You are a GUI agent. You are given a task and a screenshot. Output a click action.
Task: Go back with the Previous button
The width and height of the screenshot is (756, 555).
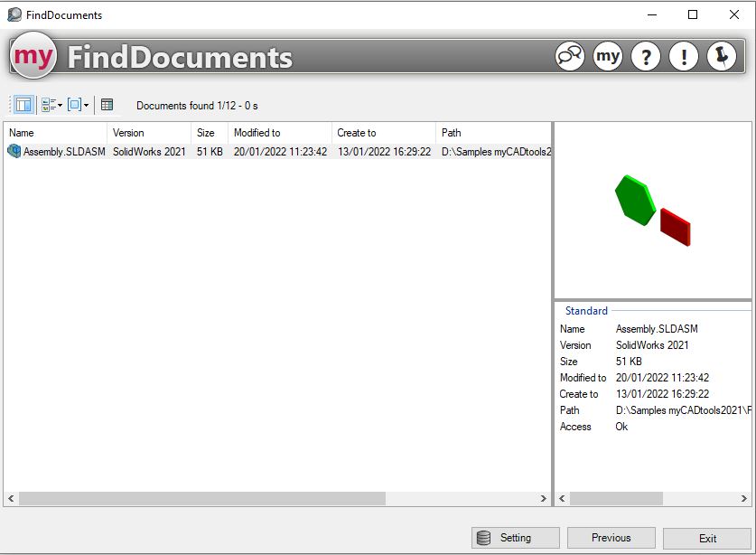click(611, 538)
